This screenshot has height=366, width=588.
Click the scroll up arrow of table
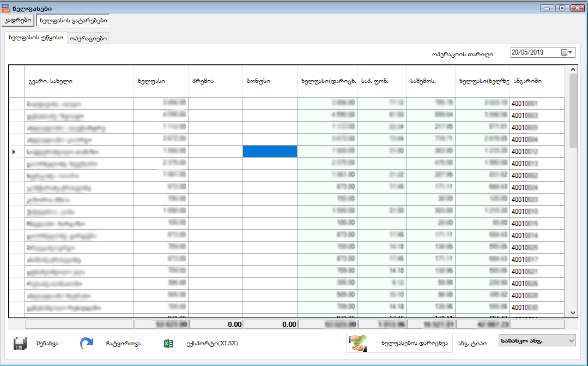(572, 70)
